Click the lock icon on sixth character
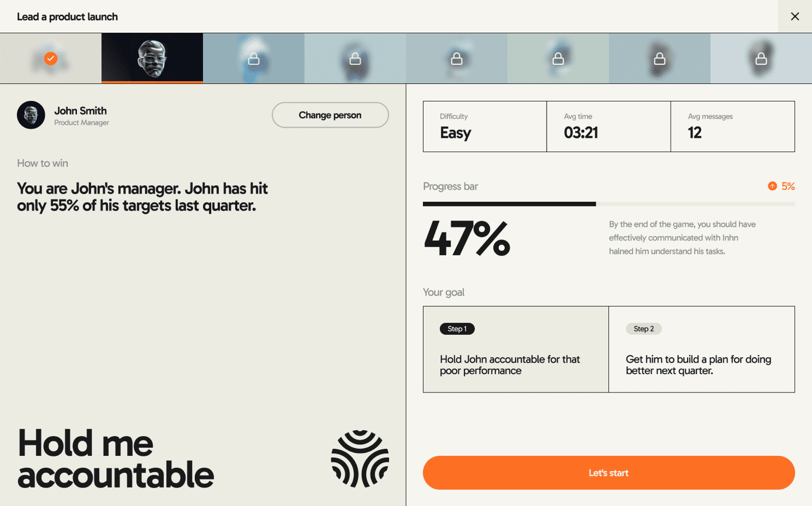This screenshot has width=812, height=506. (558, 59)
